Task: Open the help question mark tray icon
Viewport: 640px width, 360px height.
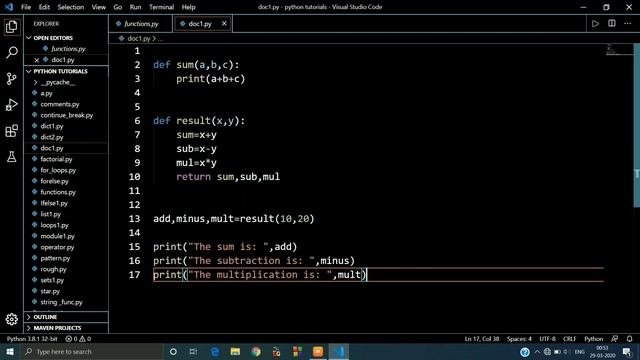Action: (x=525, y=351)
